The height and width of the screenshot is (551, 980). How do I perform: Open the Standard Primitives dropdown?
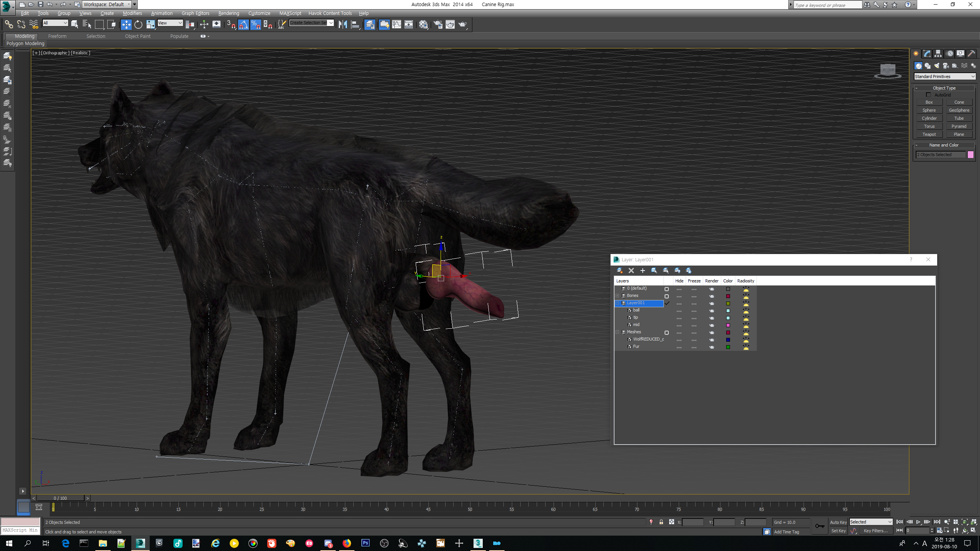point(944,77)
